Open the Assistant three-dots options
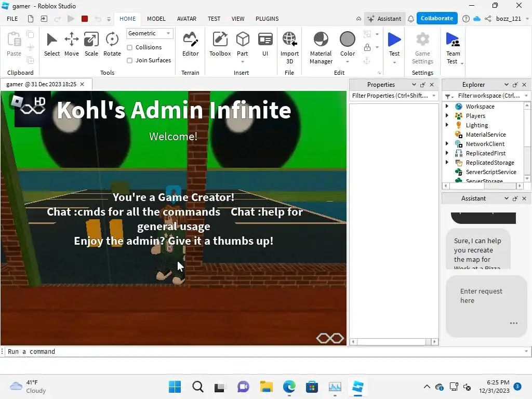The image size is (532, 399). [514, 323]
